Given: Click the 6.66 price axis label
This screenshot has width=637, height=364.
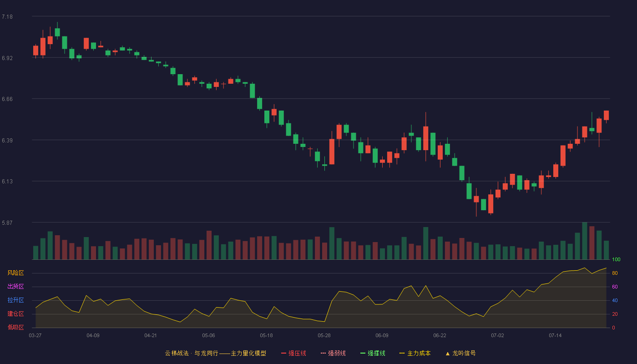Looking at the screenshot, I should pyautogui.click(x=7, y=99).
